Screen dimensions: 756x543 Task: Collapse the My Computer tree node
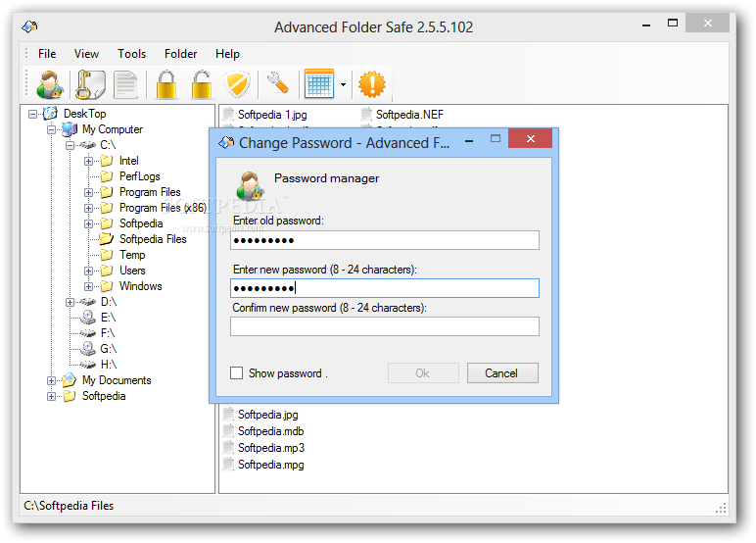coord(51,129)
